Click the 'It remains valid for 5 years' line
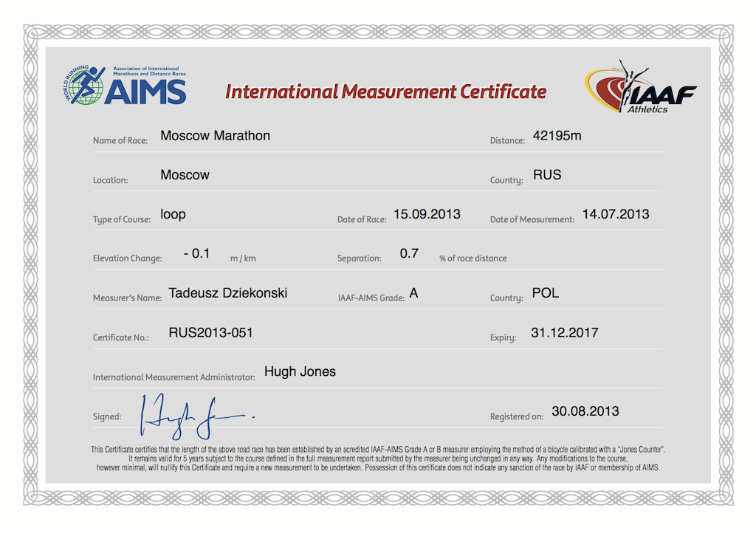Image resolution: width=756 pixels, height=536 pixels. (x=378, y=458)
